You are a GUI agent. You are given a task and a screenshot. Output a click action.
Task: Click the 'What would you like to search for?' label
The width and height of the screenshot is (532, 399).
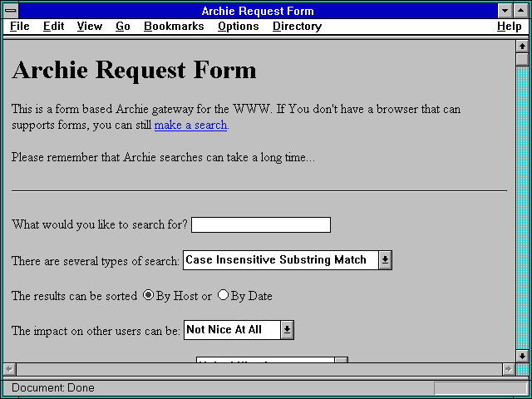[x=100, y=224]
